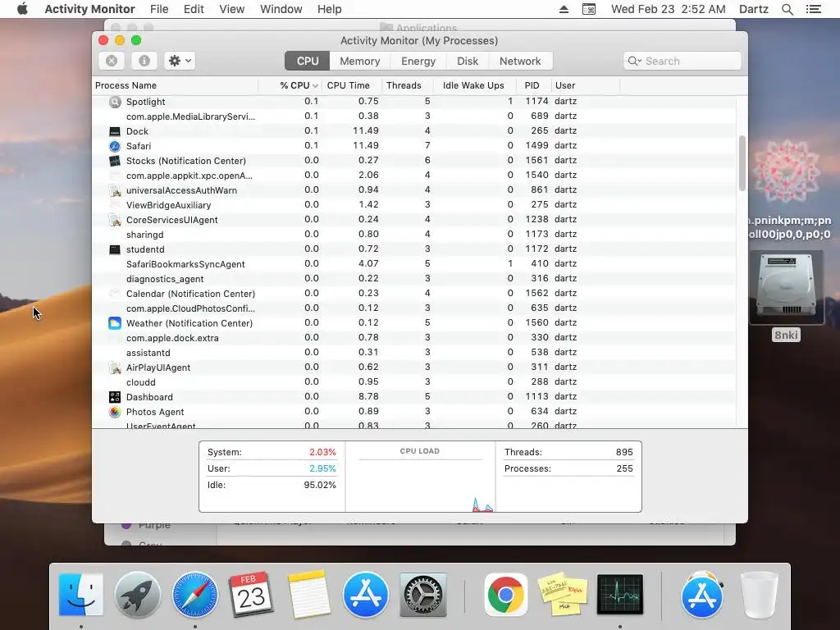This screenshot has width=840, height=630.
Task: Select the Stocks Notification Center icon
Action: tap(115, 161)
